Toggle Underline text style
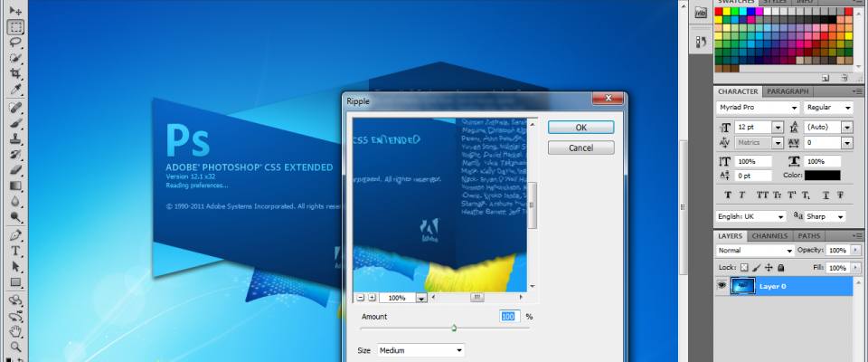 (826, 195)
